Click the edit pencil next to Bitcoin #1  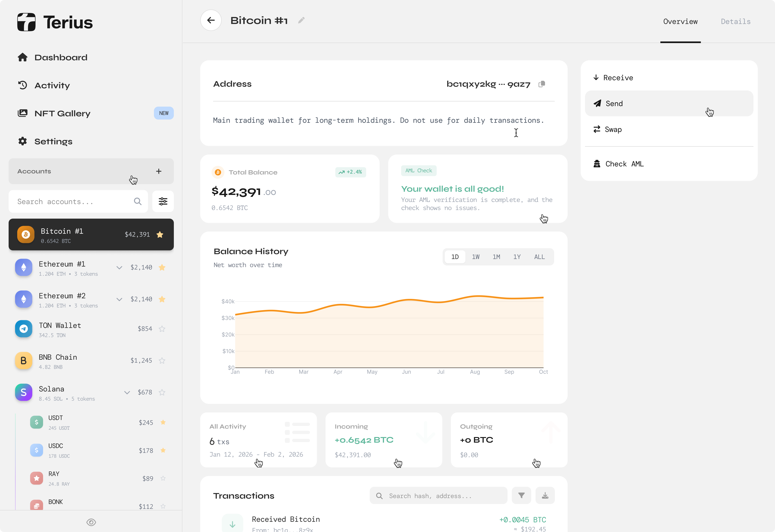point(301,20)
